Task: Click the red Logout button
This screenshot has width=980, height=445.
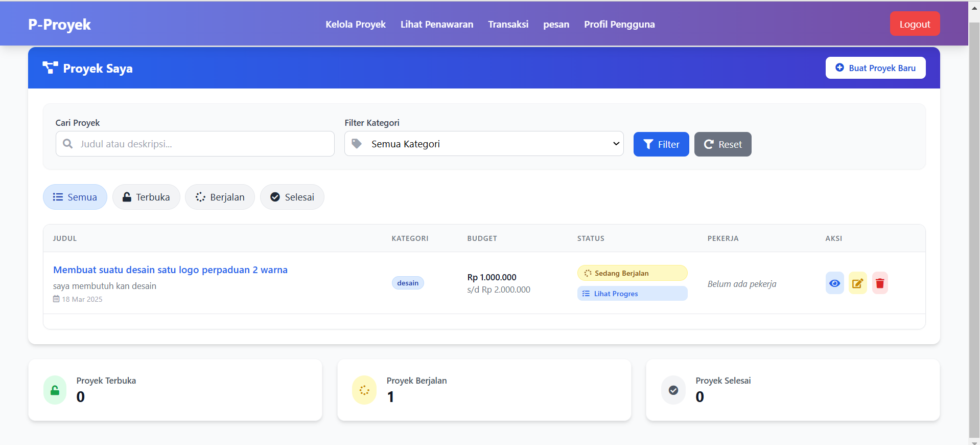Action: (x=915, y=24)
